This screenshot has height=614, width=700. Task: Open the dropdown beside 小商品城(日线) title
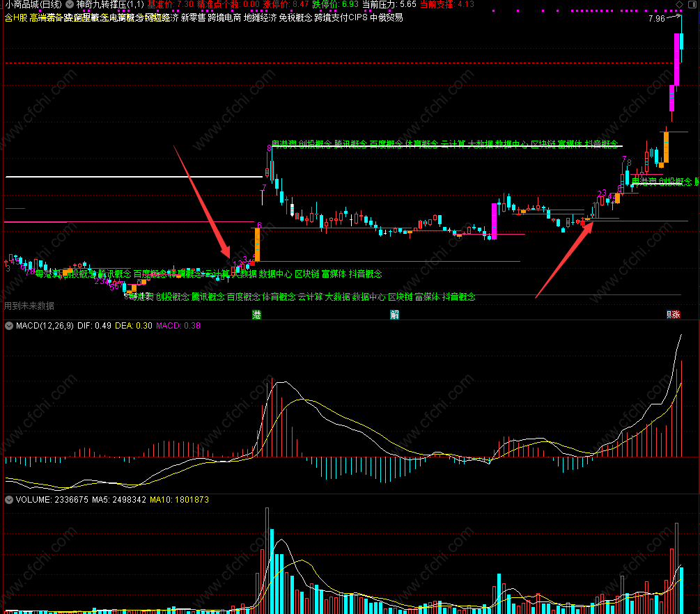(x=70, y=4)
